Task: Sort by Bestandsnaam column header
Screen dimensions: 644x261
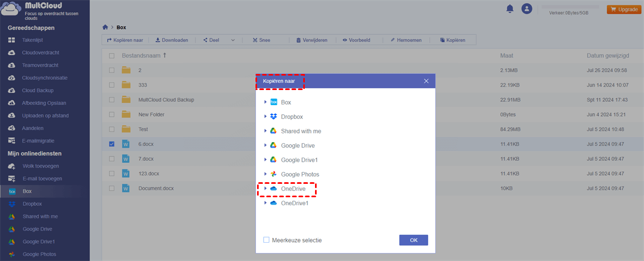Action: [x=141, y=56]
